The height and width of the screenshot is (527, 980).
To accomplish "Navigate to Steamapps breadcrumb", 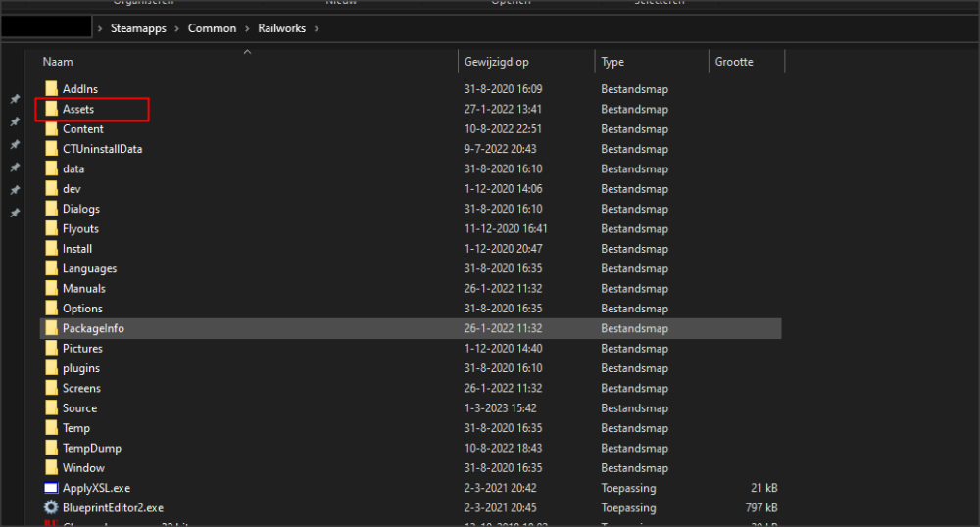I will click(138, 28).
